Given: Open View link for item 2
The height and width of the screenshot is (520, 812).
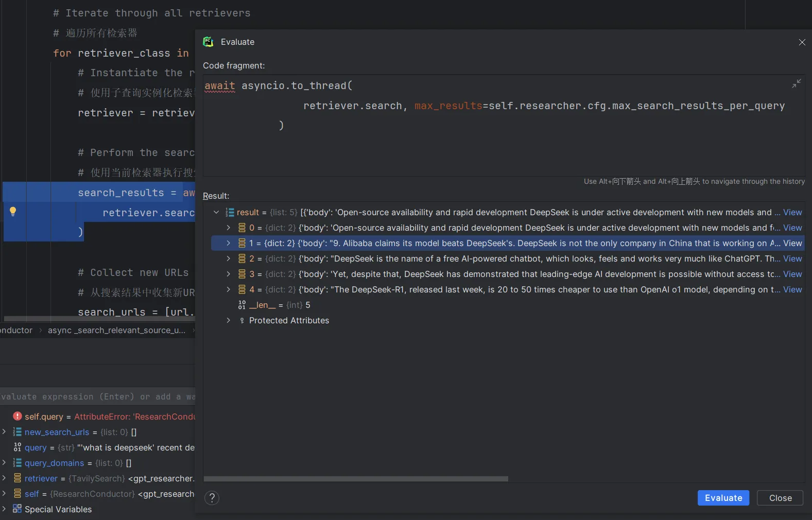Looking at the screenshot, I should coord(792,258).
